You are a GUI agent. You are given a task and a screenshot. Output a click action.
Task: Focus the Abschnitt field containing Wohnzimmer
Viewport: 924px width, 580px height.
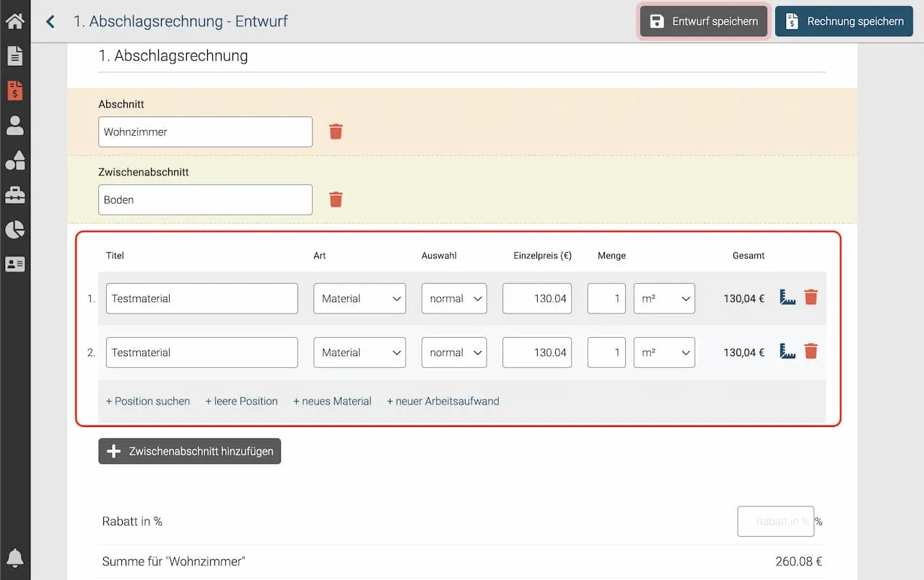(x=206, y=132)
